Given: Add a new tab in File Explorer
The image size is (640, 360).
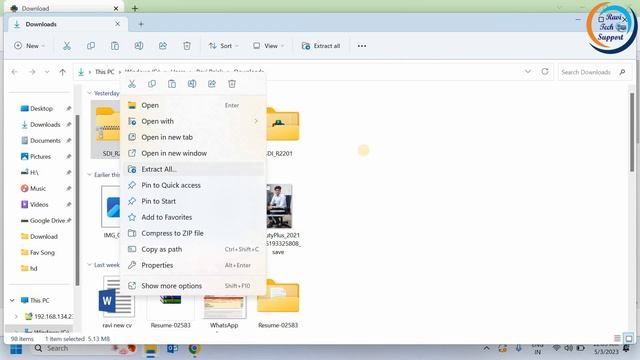Looking at the screenshot, I should coord(141,24).
